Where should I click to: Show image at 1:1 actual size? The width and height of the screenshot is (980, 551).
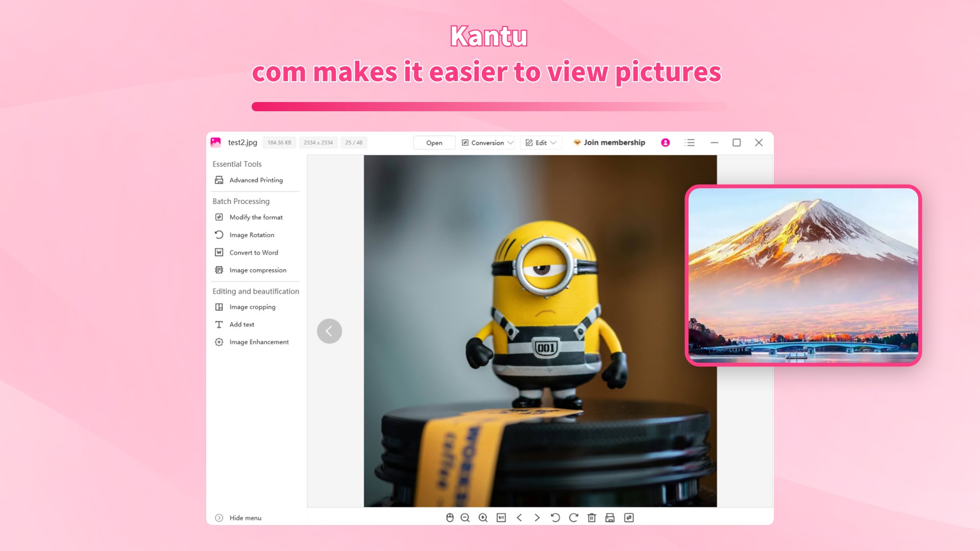501,518
